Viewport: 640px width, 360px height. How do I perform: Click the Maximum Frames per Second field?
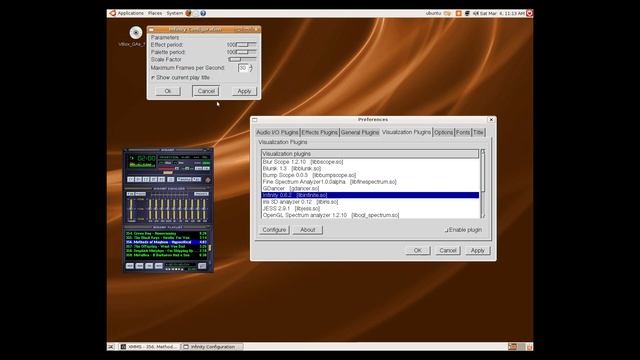(243, 68)
